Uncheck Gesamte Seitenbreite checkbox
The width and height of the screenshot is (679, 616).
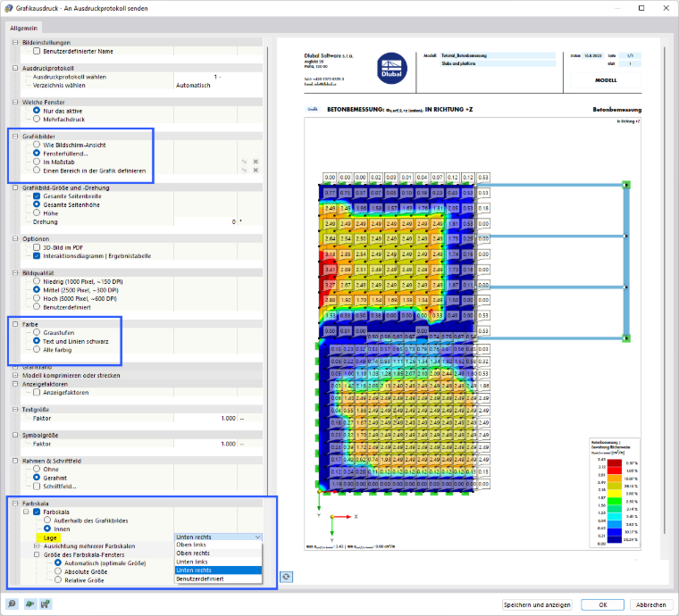point(37,196)
